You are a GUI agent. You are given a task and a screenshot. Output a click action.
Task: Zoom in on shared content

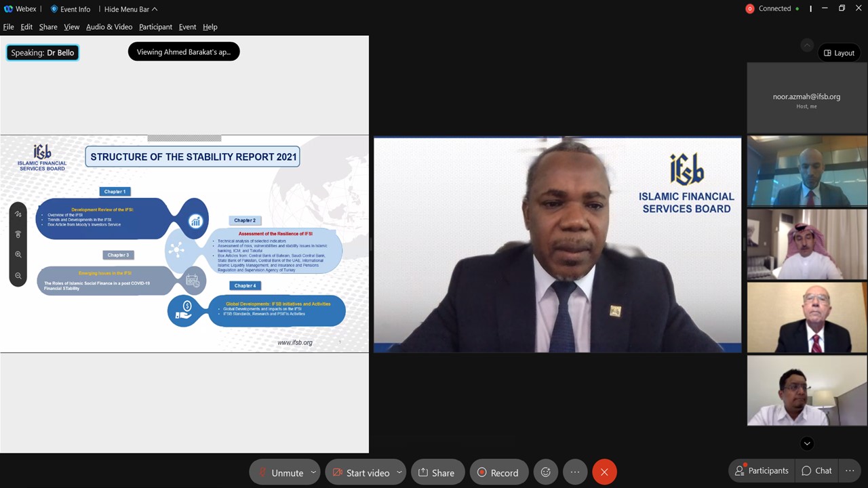(x=18, y=255)
